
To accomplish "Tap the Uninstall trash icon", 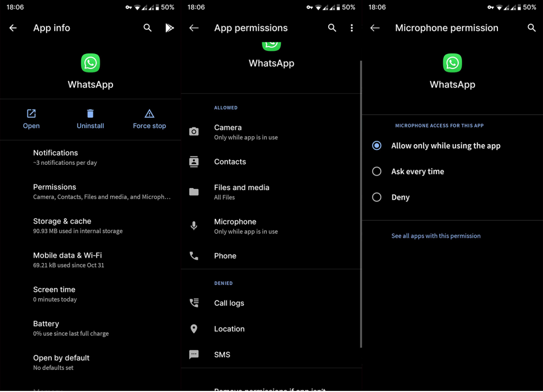I will pos(90,113).
